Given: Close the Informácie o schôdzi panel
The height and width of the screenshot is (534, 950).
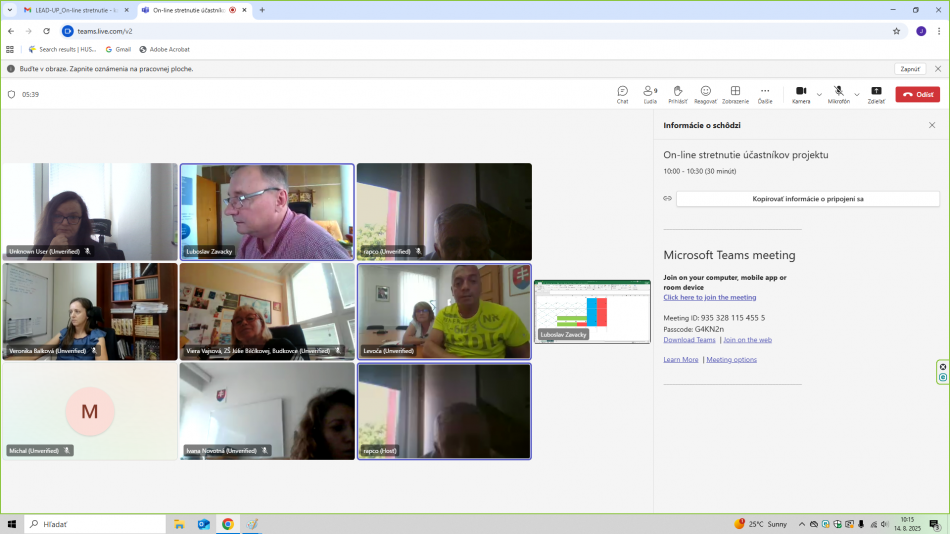Looking at the screenshot, I should click(x=932, y=125).
